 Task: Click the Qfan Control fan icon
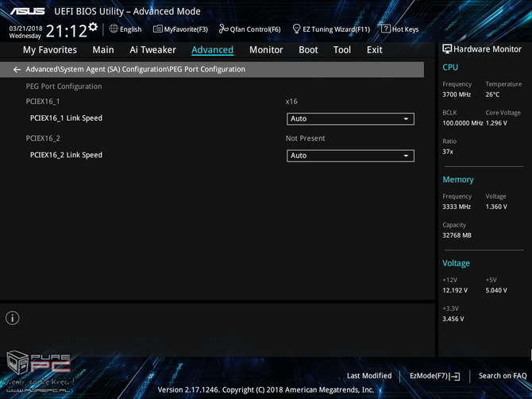click(223, 29)
